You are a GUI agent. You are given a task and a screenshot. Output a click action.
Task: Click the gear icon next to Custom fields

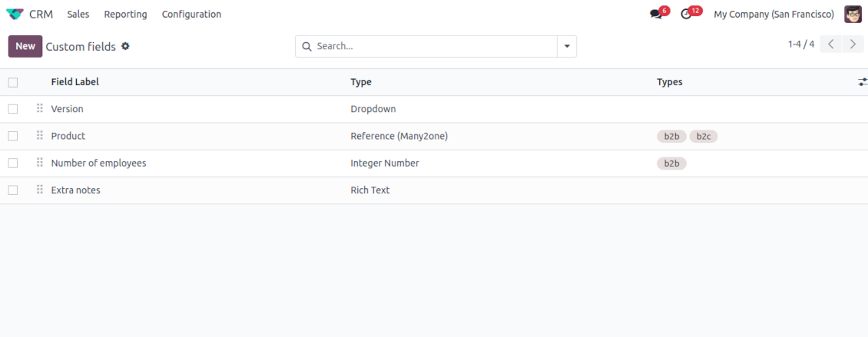click(126, 47)
